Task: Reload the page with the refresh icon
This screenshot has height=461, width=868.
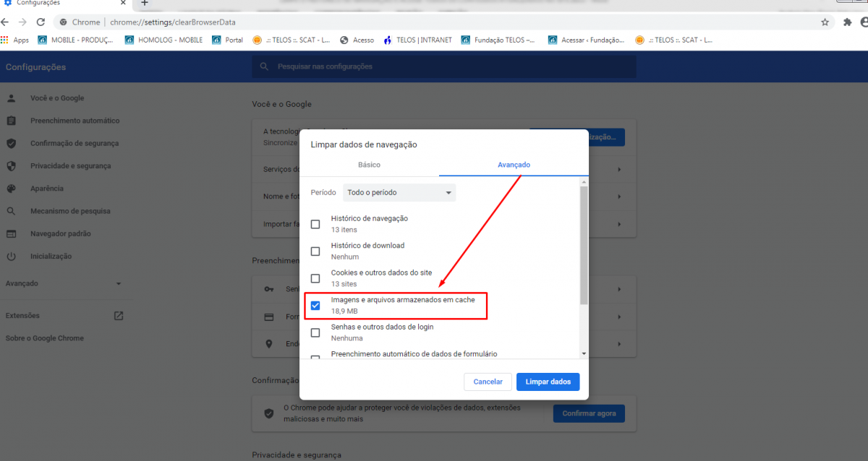Action: [x=41, y=22]
